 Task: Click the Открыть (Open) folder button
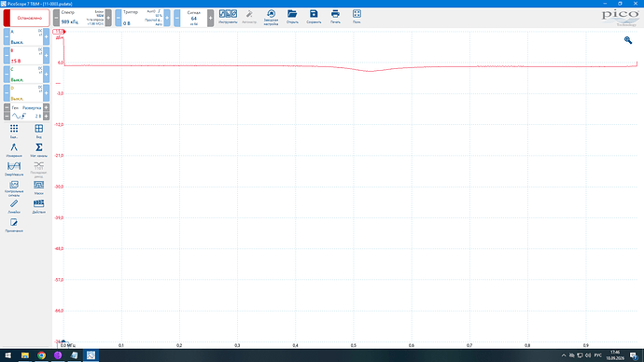pyautogui.click(x=292, y=17)
